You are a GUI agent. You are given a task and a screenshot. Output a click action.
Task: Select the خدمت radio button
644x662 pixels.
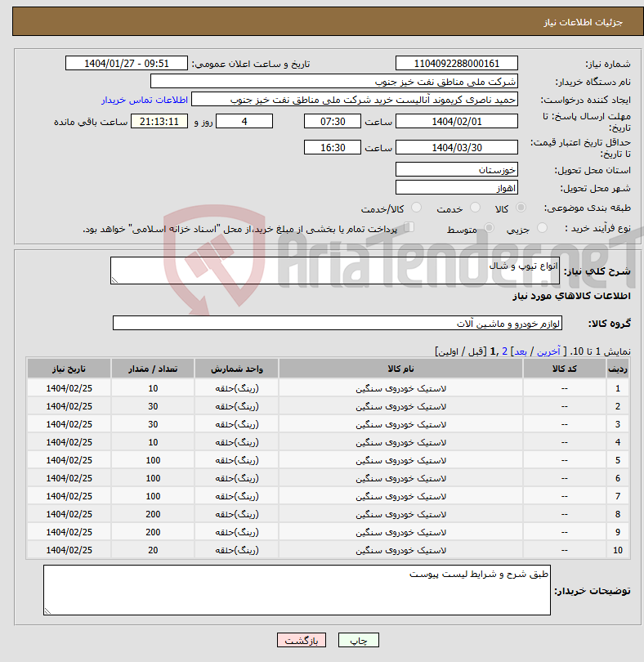475,208
